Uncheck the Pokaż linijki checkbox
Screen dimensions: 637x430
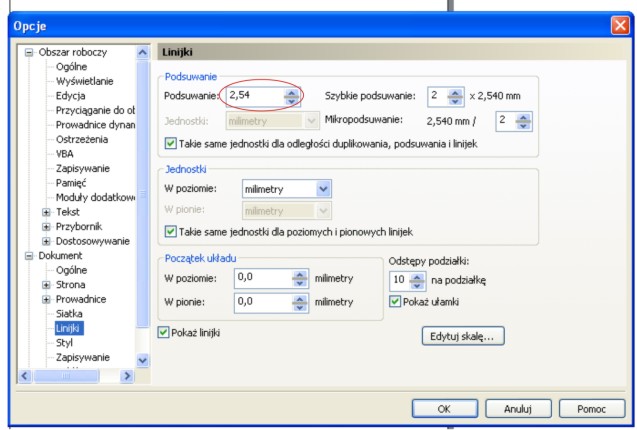(x=165, y=332)
